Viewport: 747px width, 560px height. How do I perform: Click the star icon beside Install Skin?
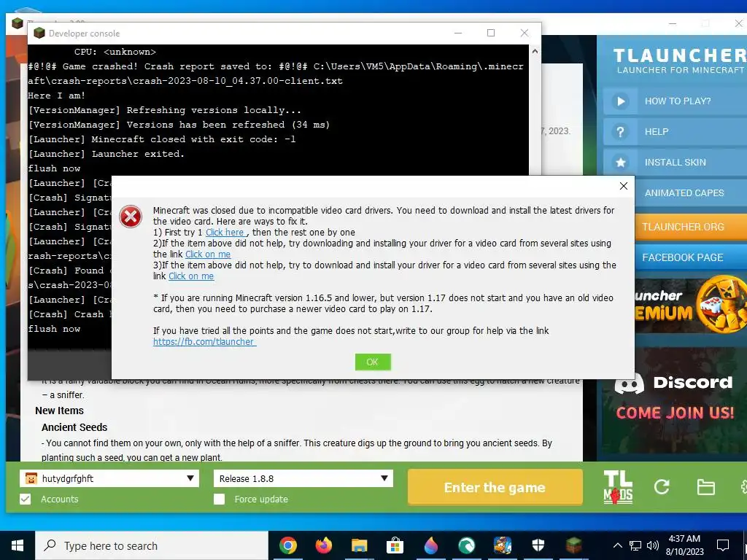coord(620,163)
